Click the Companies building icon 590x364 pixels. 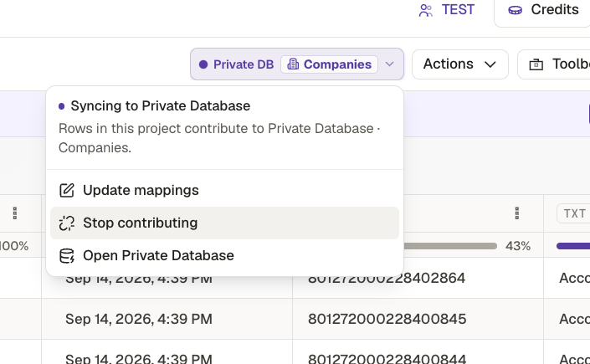pyautogui.click(x=293, y=64)
